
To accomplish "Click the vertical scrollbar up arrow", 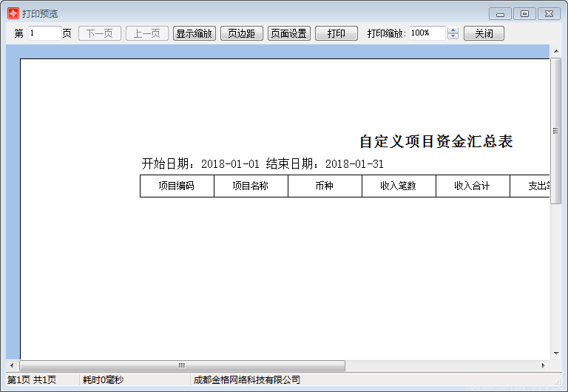I will click(x=555, y=50).
